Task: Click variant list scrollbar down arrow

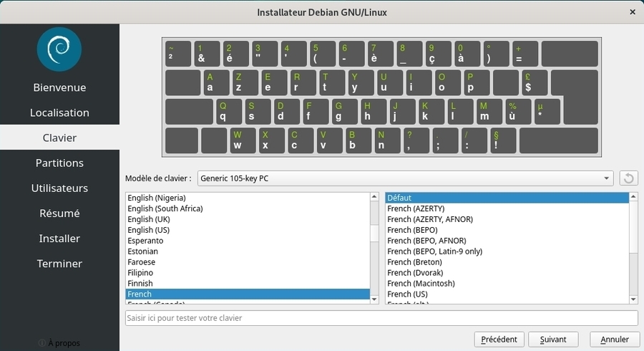Action: pyautogui.click(x=634, y=299)
